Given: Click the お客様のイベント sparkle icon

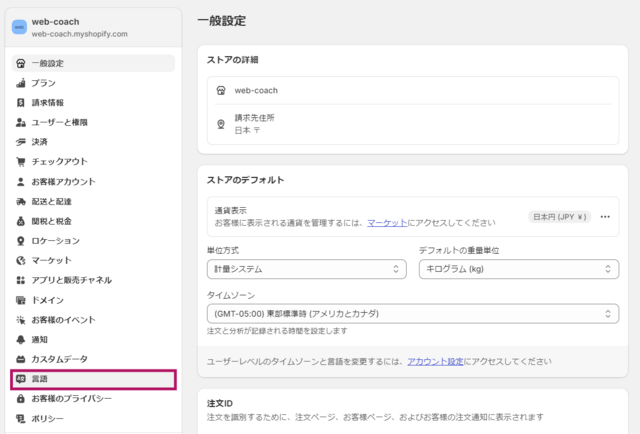Looking at the screenshot, I should [x=20, y=320].
